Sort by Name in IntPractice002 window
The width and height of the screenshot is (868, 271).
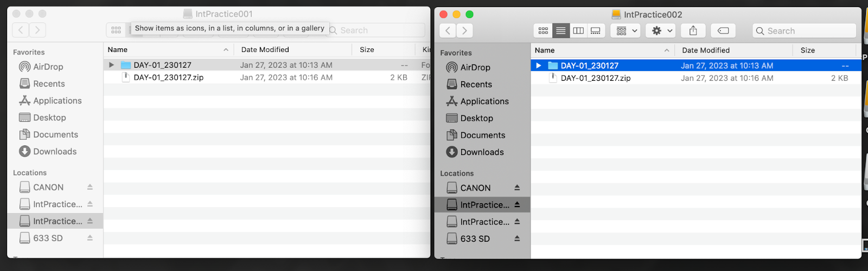545,50
